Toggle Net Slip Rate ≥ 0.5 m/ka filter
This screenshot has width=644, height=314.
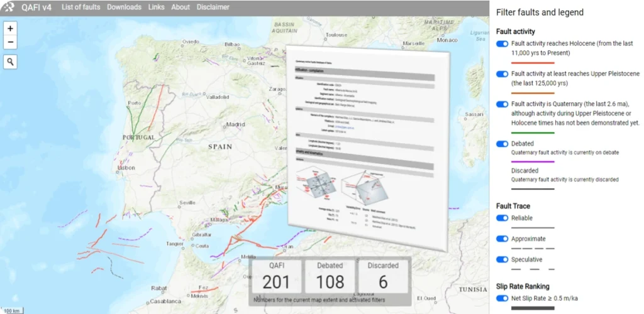(x=502, y=298)
